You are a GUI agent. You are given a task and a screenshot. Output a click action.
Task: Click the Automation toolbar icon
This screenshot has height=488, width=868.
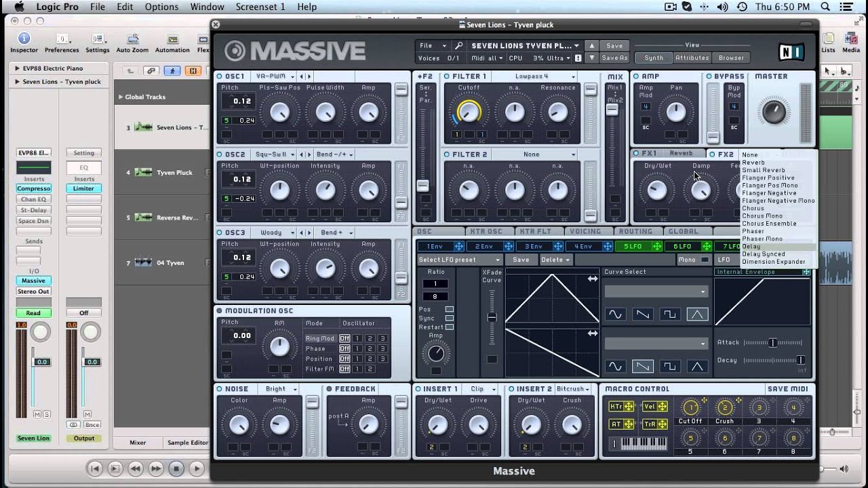point(172,39)
